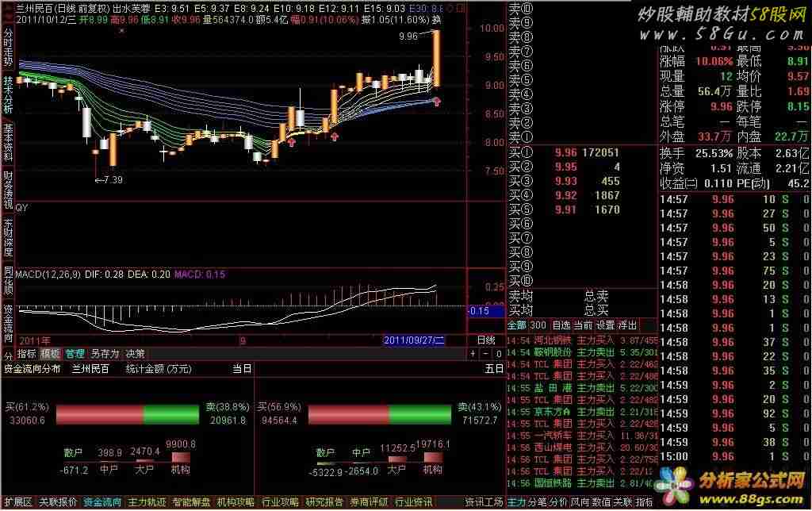Screen dimensions: 812x511
Task: Open the 京东方A 主力卖出 news row
Action: pyautogui.click(x=582, y=412)
